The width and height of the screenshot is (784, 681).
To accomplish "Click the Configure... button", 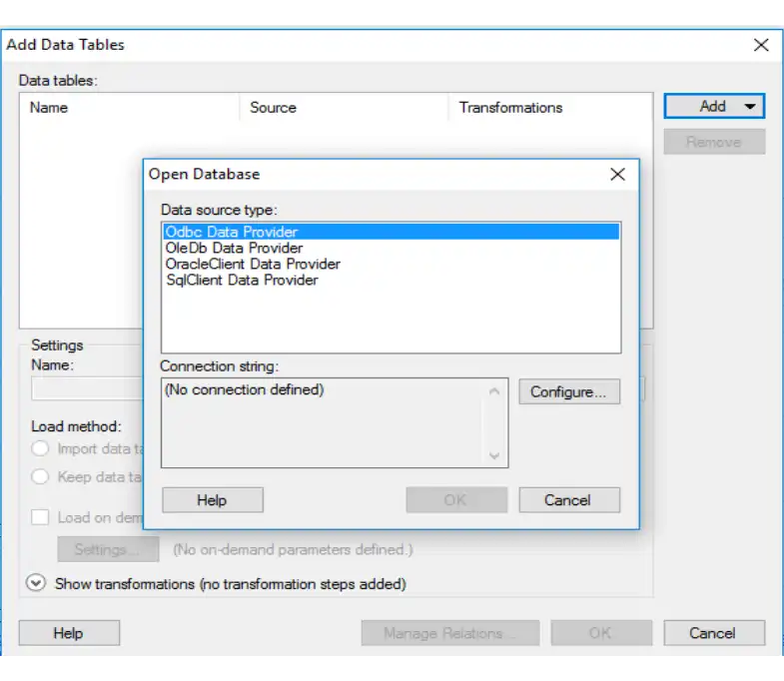I will coord(568,392).
